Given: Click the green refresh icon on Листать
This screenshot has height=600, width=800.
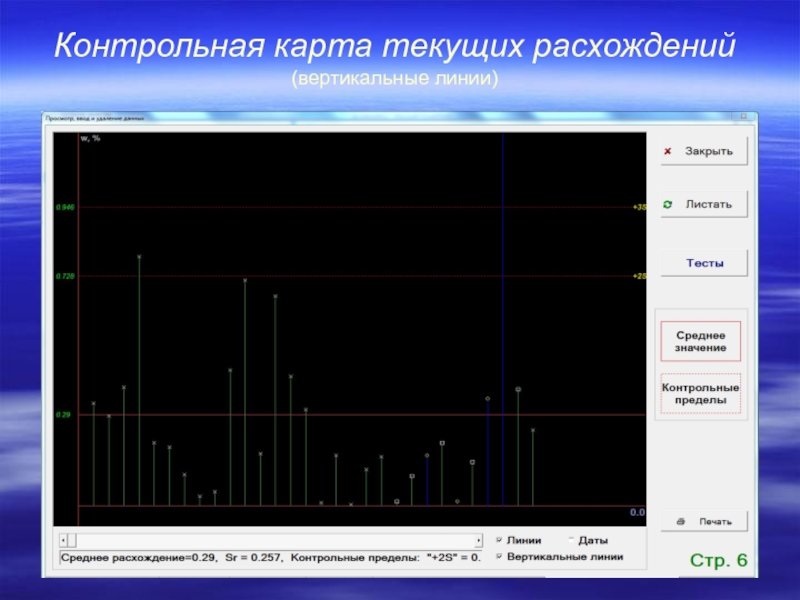Looking at the screenshot, I should coord(667,204).
